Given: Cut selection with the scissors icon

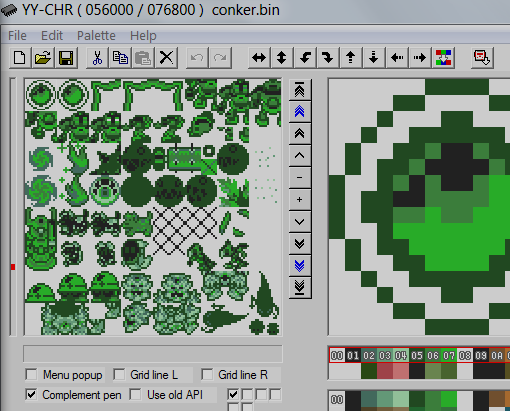Looking at the screenshot, I should tap(97, 58).
